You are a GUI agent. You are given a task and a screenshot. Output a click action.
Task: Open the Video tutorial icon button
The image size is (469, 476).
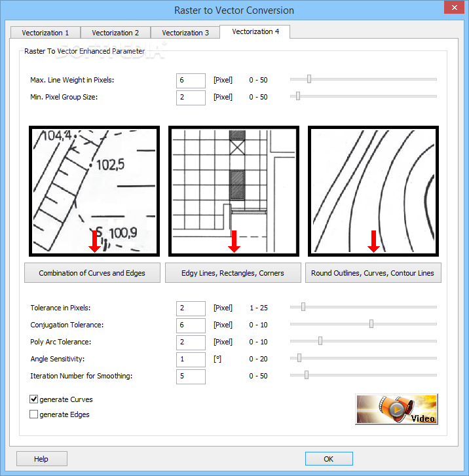(396, 409)
